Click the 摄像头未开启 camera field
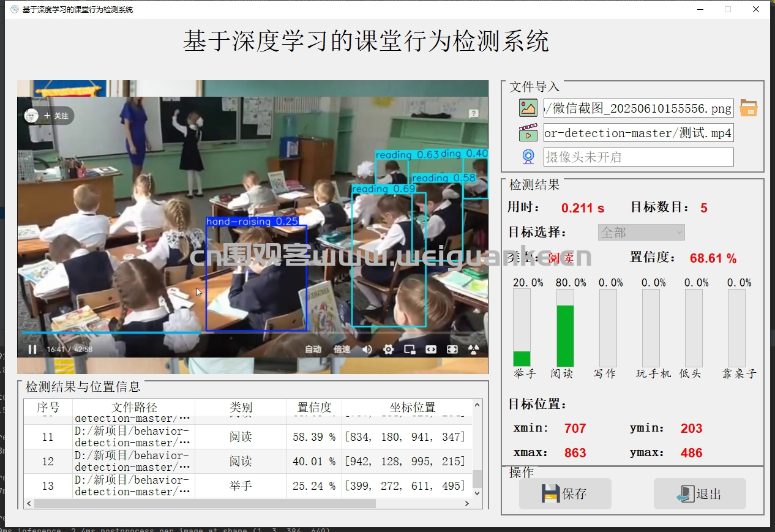Image resolution: width=775 pixels, height=532 pixels. click(638, 157)
